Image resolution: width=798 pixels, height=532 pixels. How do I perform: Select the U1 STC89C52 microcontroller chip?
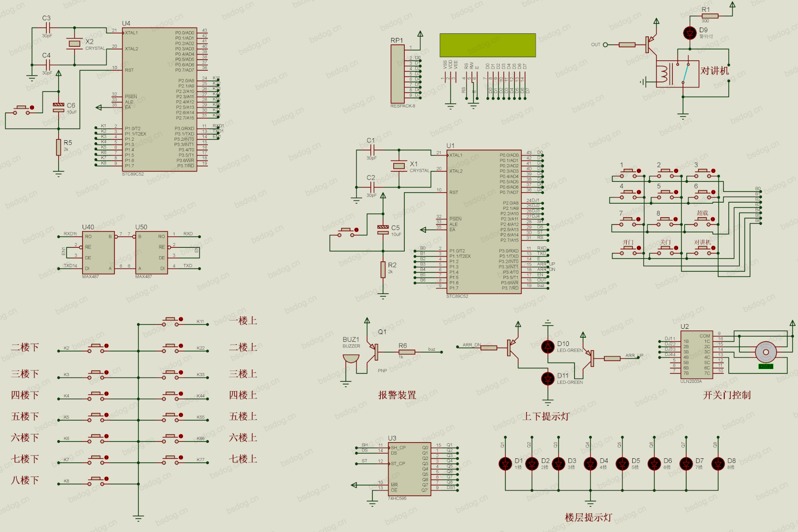tap(484, 222)
